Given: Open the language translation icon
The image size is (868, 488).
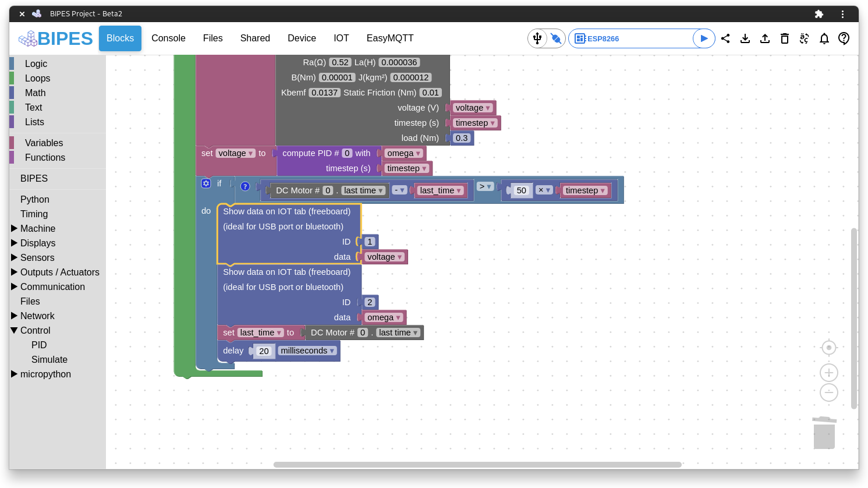Looking at the screenshot, I should click(804, 38).
